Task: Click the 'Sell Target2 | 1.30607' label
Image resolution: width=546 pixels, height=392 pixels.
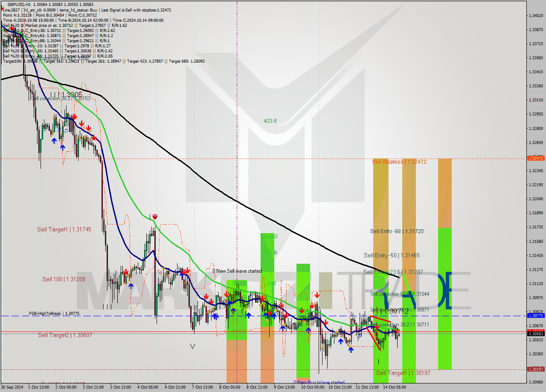Action: tap(65, 335)
